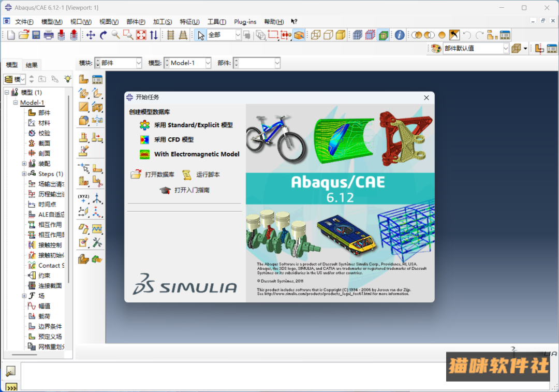Choose 采用 CFD 模型
Image resolution: width=559 pixels, height=392 pixels.
click(x=173, y=140)
